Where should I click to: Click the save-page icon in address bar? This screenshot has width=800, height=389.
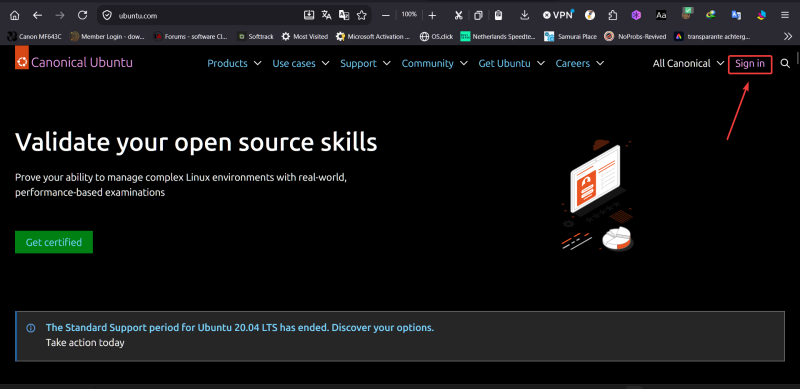(x=309, y=15)
